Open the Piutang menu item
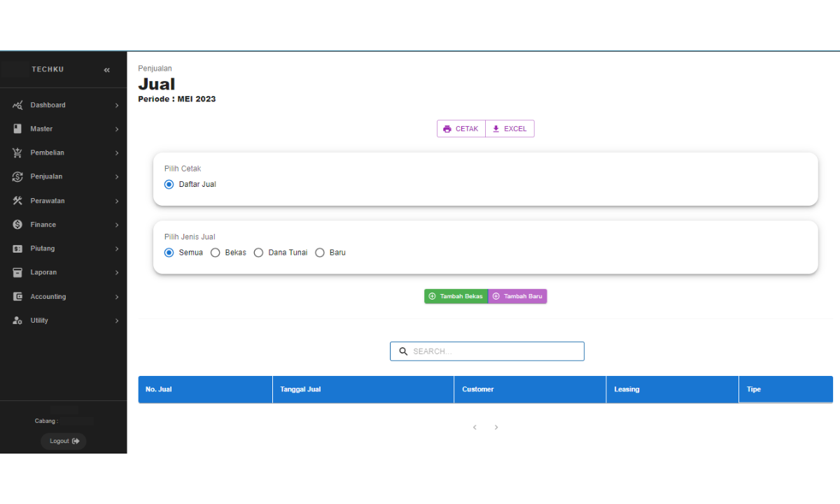Viewport: 840px width, 504px height. tap(42, 248)
